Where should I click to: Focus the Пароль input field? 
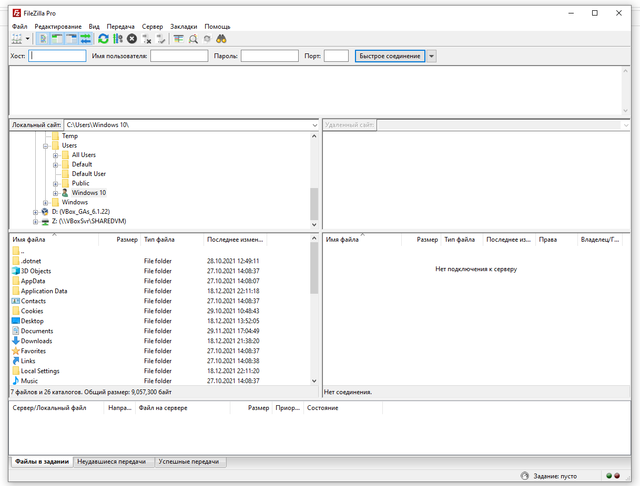pos(269,56)
